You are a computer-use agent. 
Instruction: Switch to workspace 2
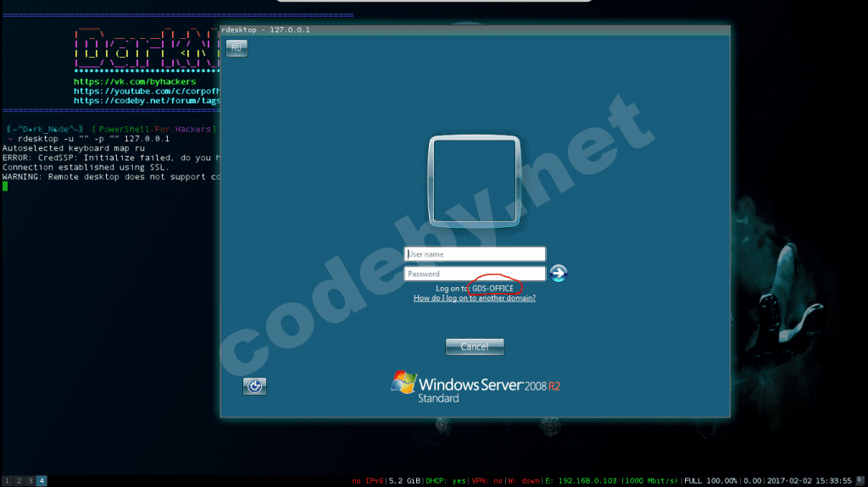(x=19, y=481)
